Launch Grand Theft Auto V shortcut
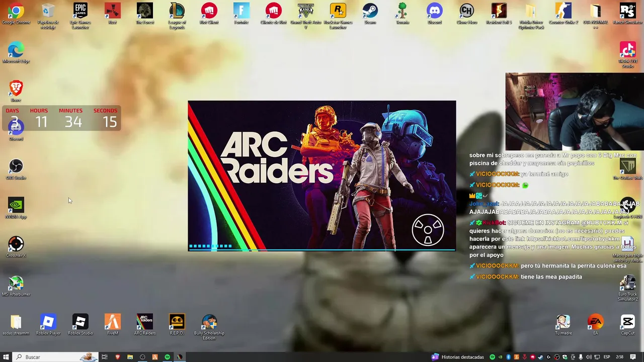Viewport: 644px width, 362px height. click(306, 16)
